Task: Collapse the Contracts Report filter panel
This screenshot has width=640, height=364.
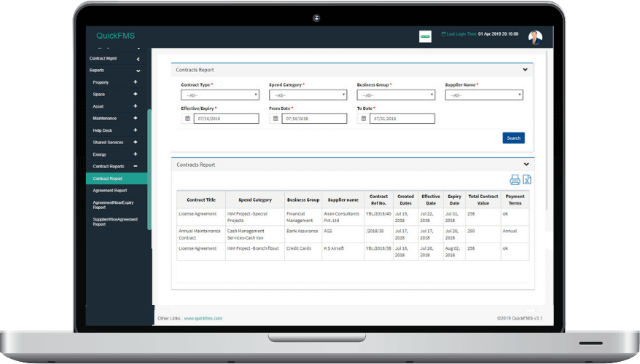Action: pos(525,70)
